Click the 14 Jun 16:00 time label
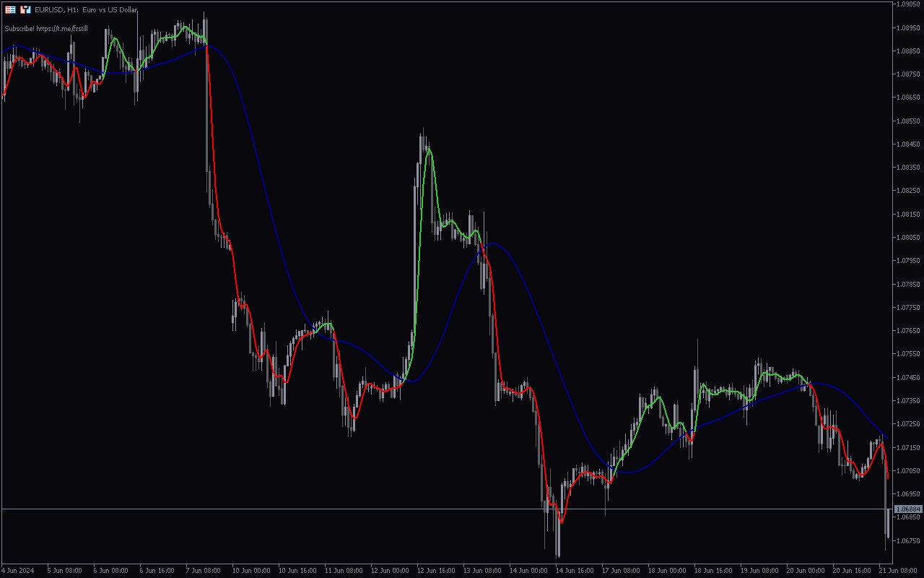Screen dimensions: 924x578 click(x=575, y=570)
